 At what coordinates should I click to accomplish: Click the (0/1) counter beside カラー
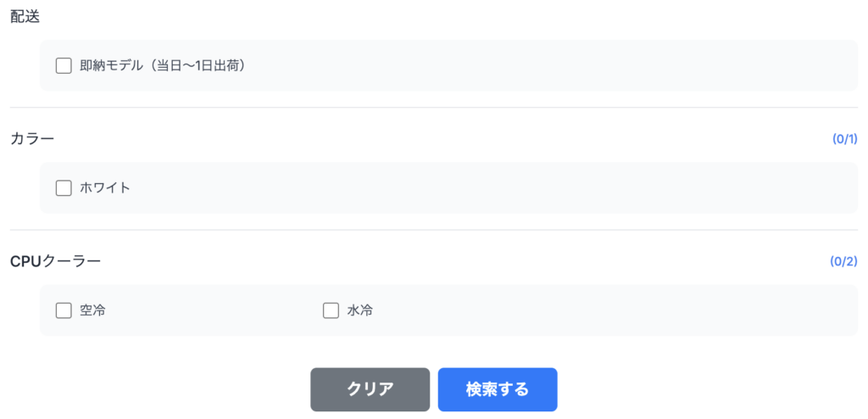[844, 140]
